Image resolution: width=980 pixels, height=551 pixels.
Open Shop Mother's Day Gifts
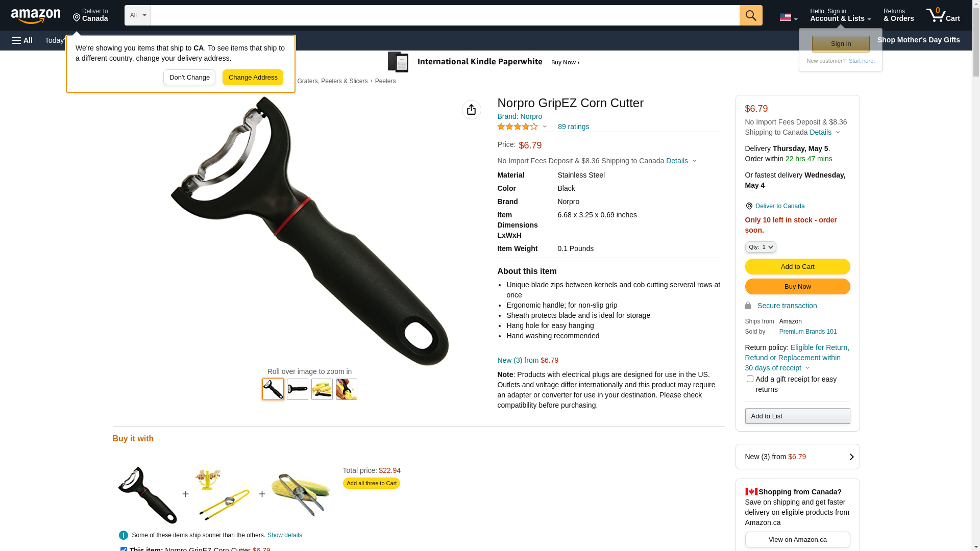918,40
